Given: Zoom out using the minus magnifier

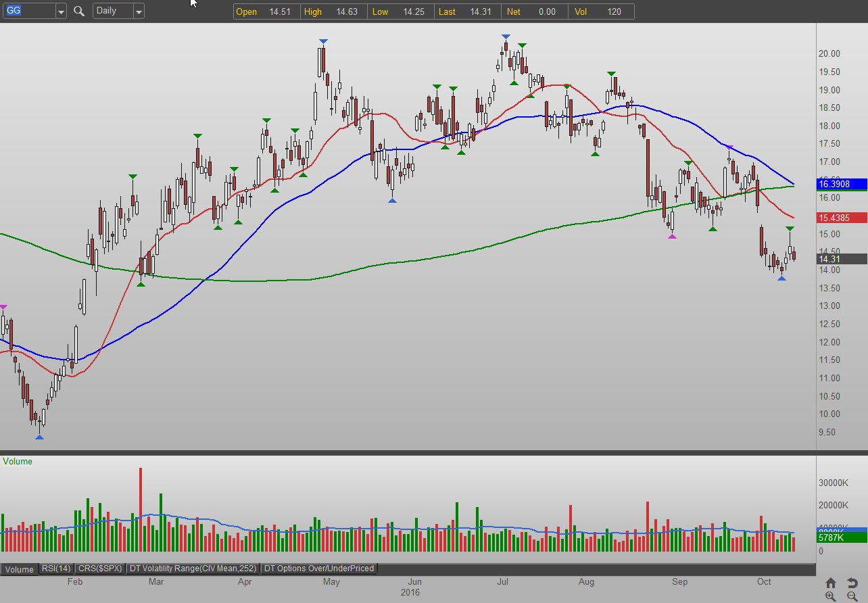Looking at the screenshot, I should point(852,596).
